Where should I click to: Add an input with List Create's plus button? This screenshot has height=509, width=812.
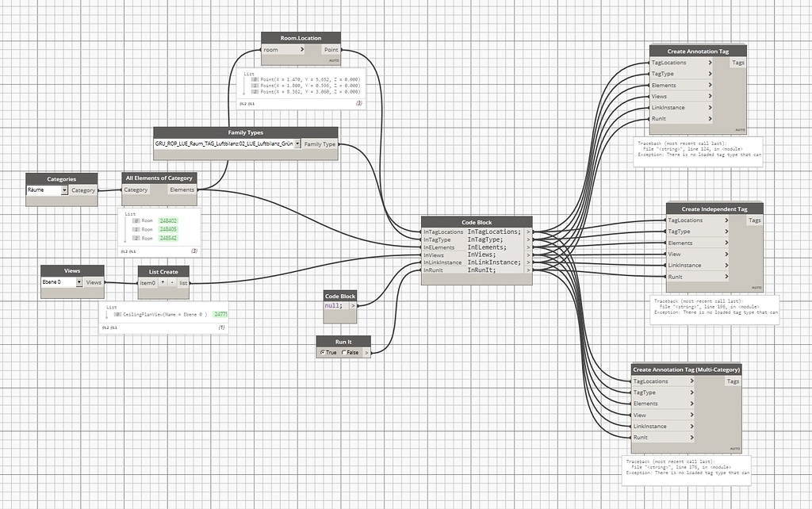[163, 282]
